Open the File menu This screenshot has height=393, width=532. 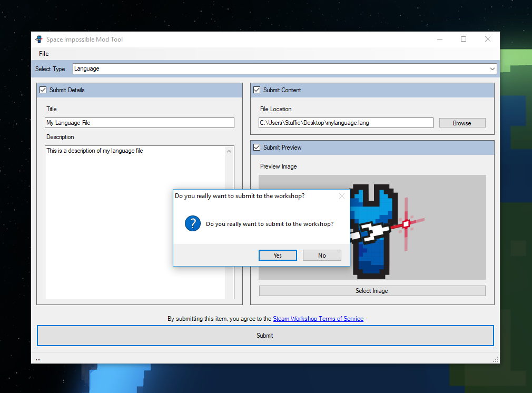pos(44,54)
